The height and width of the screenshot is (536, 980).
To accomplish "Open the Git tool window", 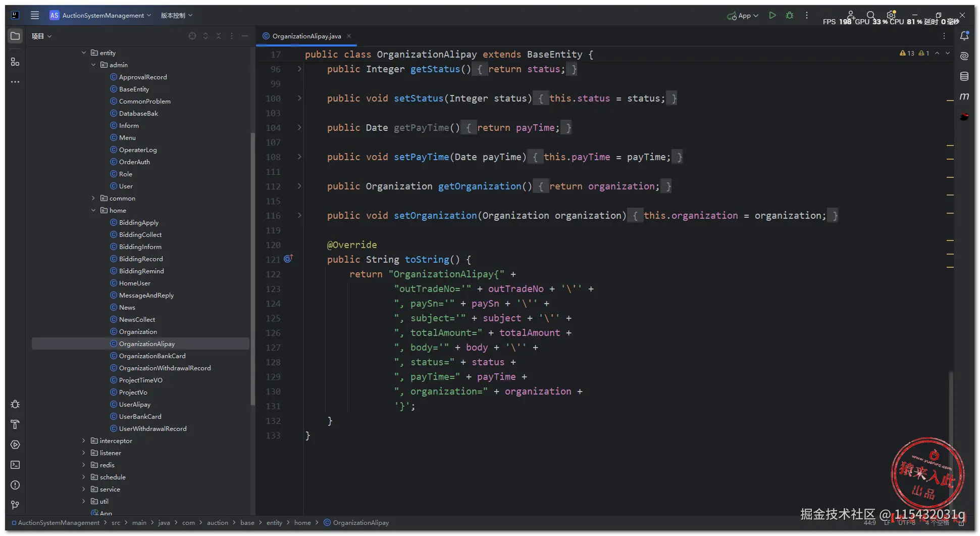I will click(x=15, y=505).
